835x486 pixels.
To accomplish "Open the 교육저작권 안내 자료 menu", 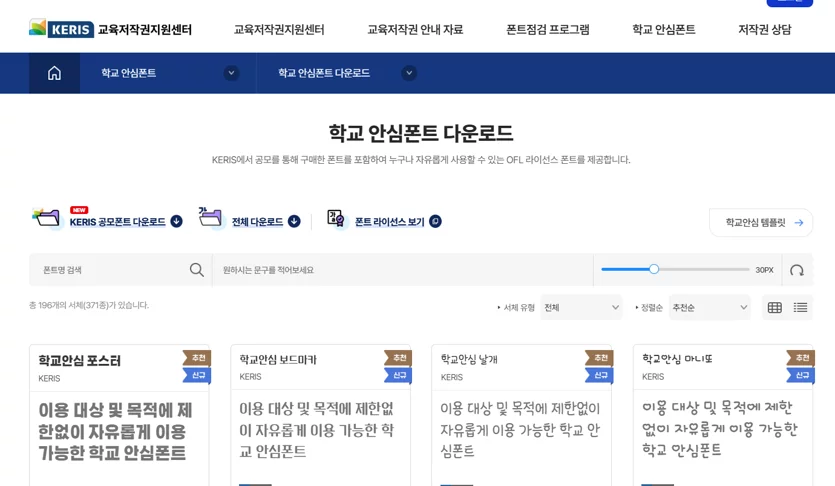I will [415, 29].
